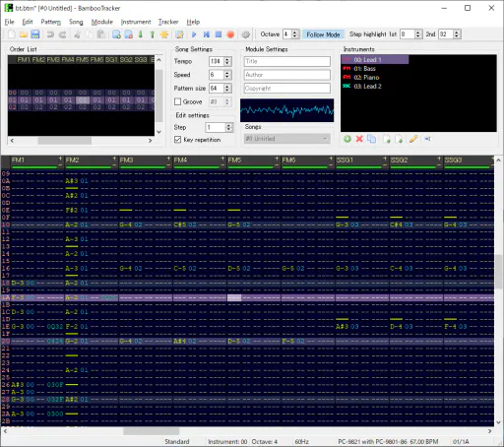Select instrument 00: Lead 1

[375, 59]
